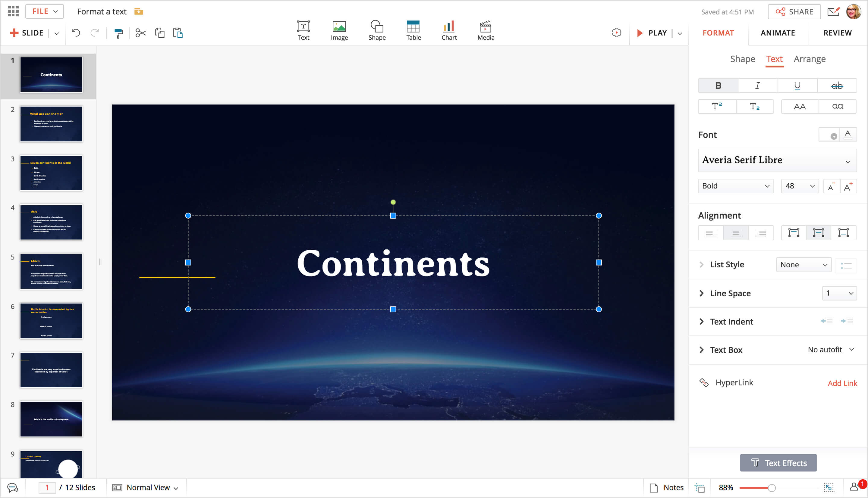868x498 pixels.
Task: Click the Cut scissors icon
Action: tap(140, 33)
